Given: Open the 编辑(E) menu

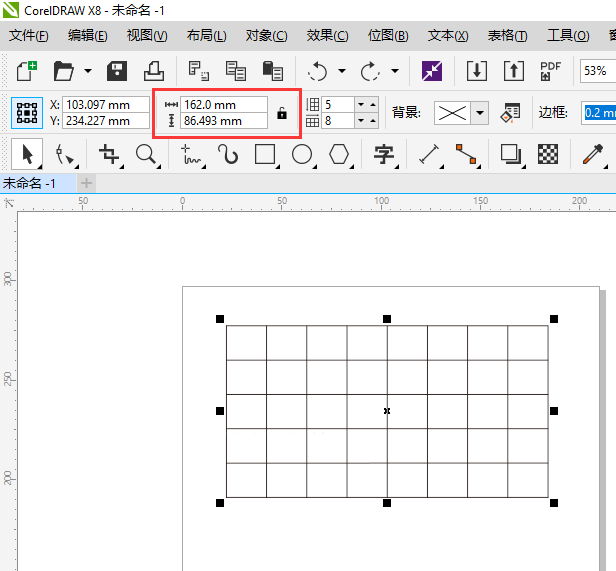Looking at the screenshot, I should (x=87, y=36).
